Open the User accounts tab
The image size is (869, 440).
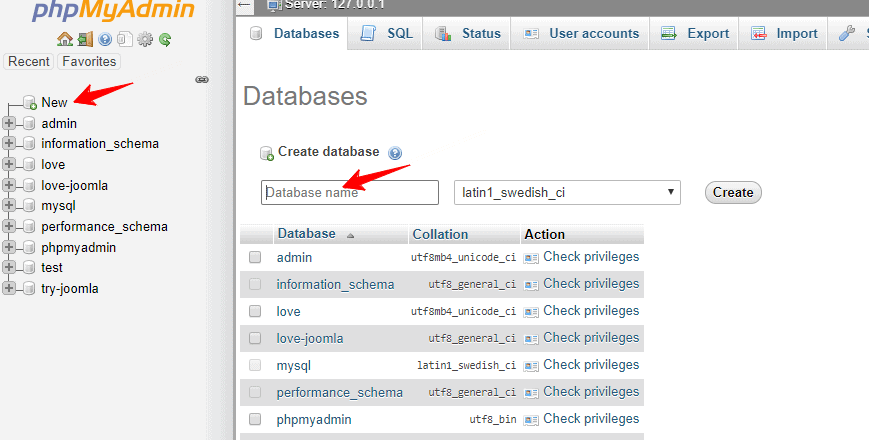581,34
